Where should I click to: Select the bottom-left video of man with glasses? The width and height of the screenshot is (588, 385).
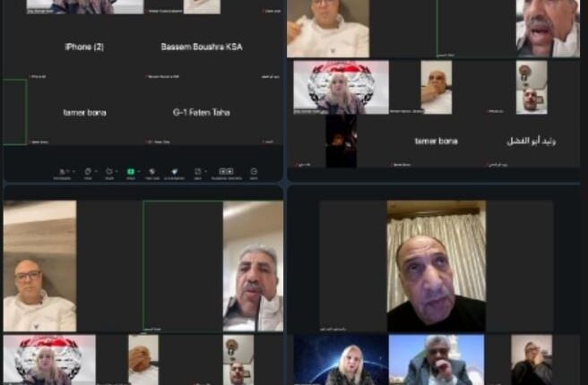39,267
